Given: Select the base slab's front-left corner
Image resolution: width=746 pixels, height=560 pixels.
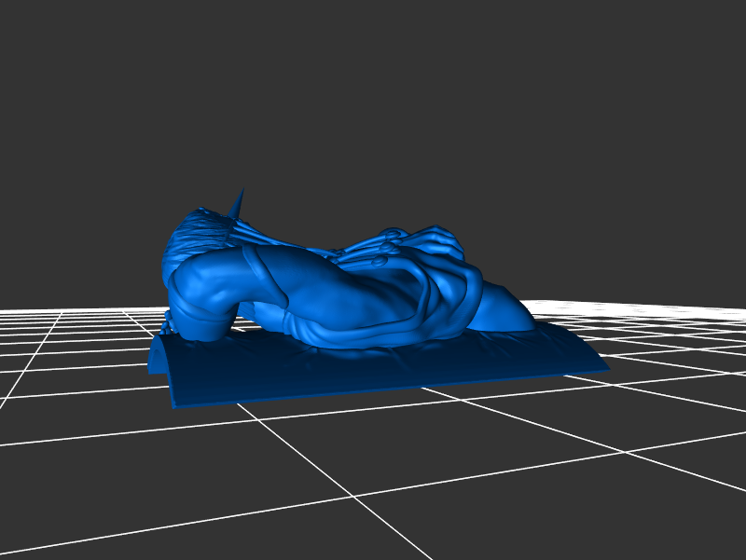Looking at the screenshot, I should point(176,404).
